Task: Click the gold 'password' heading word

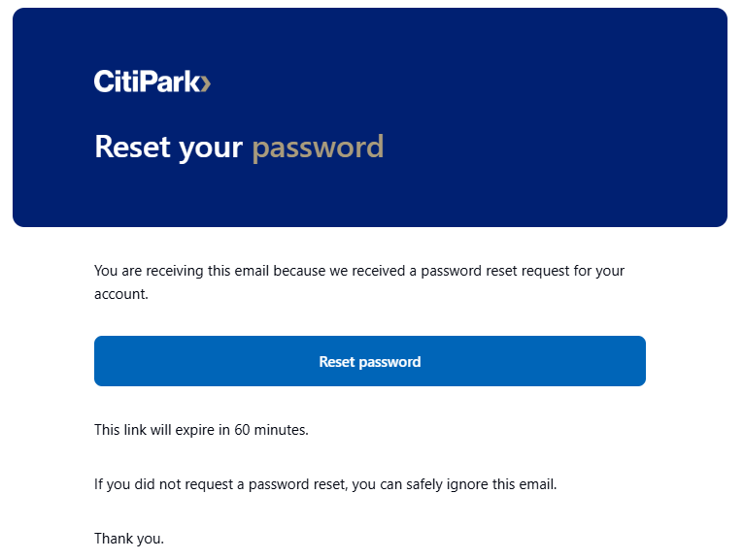Action: (318, 148)
